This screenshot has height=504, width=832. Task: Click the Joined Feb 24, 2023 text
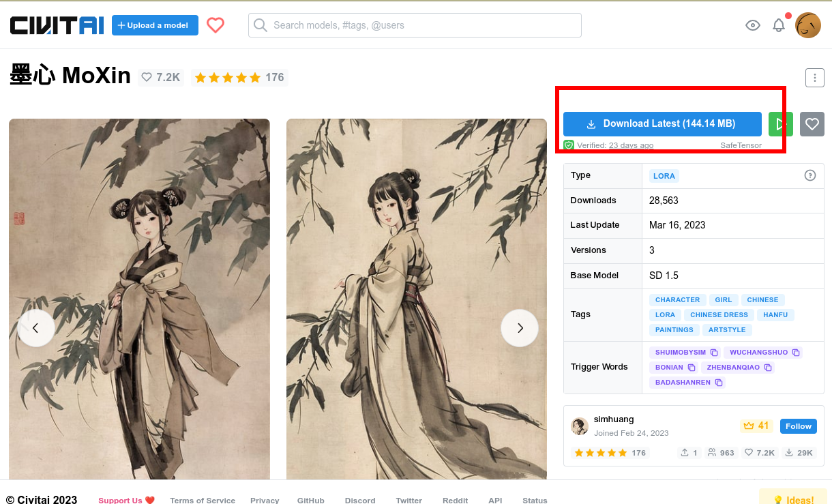tap(632, 433)
